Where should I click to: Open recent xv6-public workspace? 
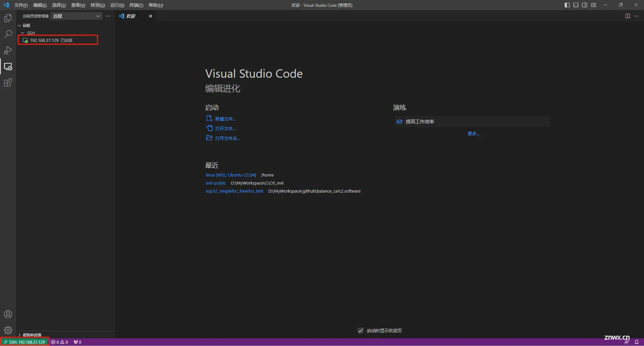pos(216,183)
